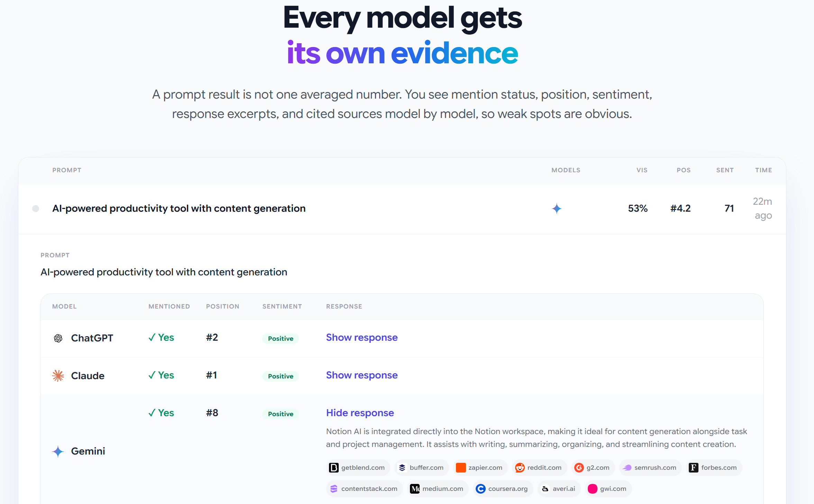Expand ChatGPT's response details

click(x=362, y=337)
